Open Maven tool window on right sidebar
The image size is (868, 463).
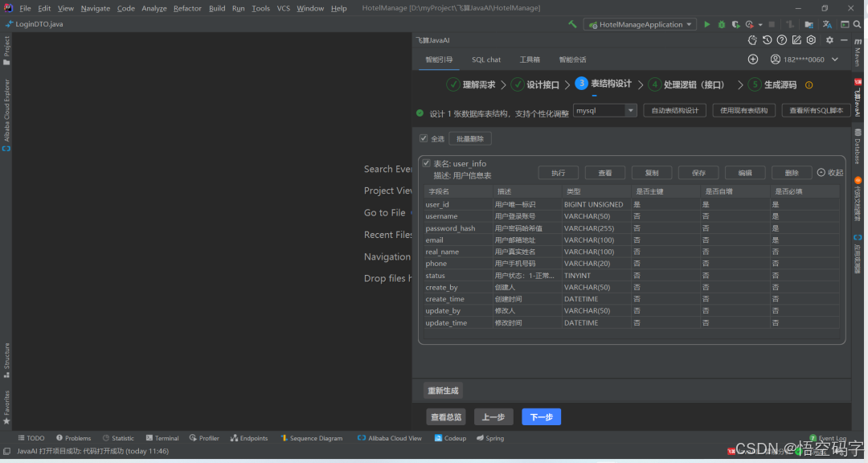coord(858,52)
